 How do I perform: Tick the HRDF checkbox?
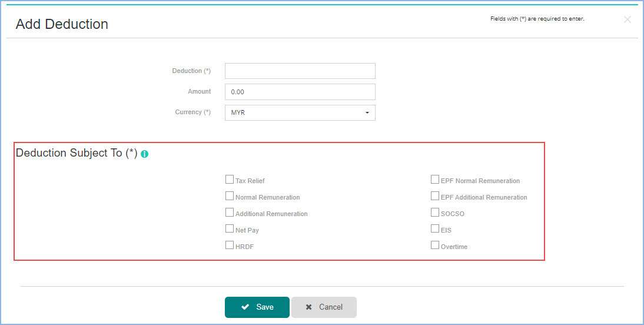point(230,246)
